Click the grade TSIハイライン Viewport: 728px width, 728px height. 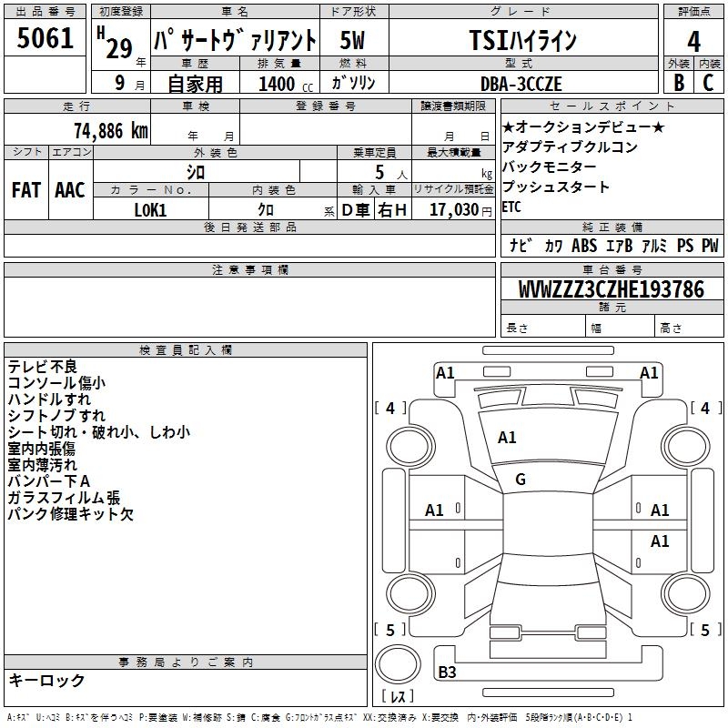[522, 40]
